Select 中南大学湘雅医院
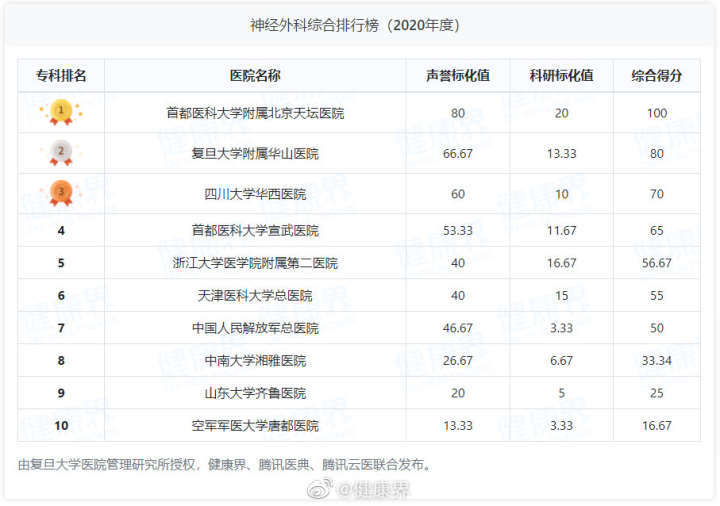The width and height of the screenshot is (720, 506). (255, 361)
